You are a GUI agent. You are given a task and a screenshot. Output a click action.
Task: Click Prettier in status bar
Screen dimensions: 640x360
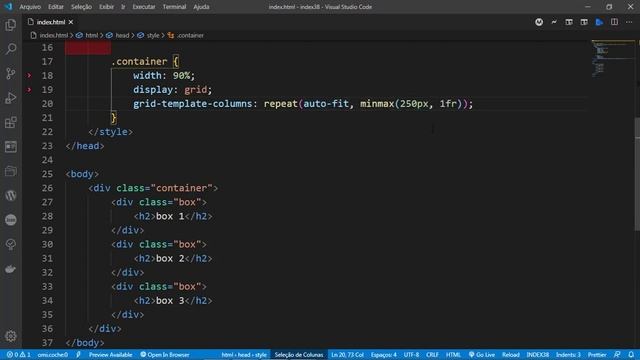point(597,355)
